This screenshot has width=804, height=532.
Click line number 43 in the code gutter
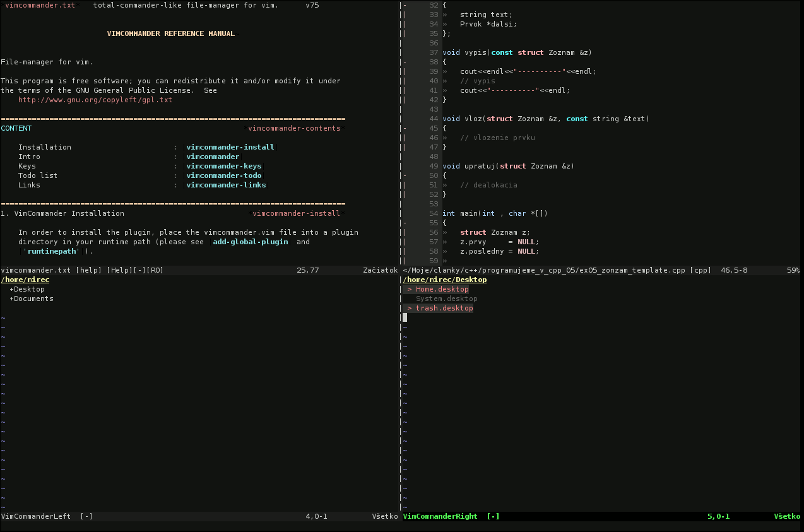(x=434, y=109)
